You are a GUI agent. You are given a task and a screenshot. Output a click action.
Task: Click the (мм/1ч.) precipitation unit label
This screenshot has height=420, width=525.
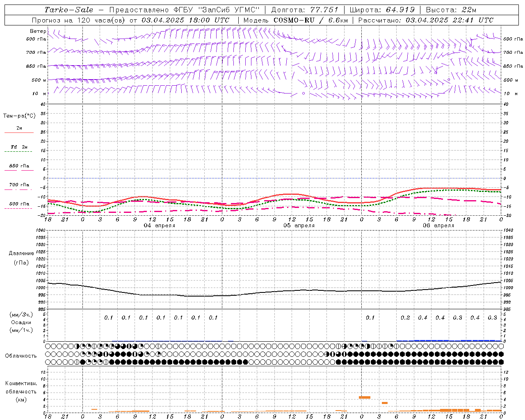click(x=21, y=330)
